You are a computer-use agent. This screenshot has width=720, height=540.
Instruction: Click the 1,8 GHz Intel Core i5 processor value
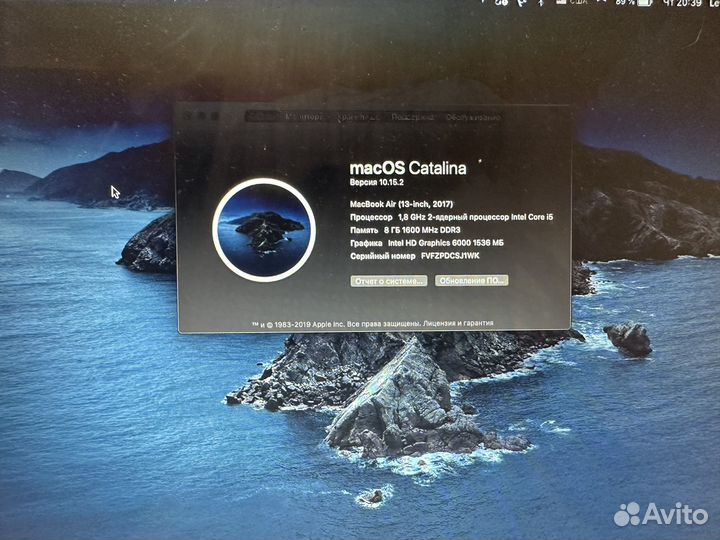pos(476,217)
